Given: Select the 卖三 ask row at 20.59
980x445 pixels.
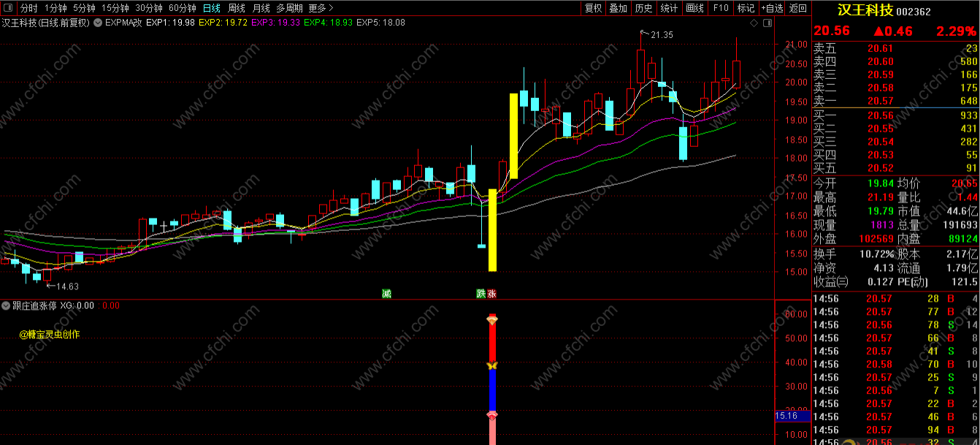Looking at the screenshot, I should pos(895,75).
